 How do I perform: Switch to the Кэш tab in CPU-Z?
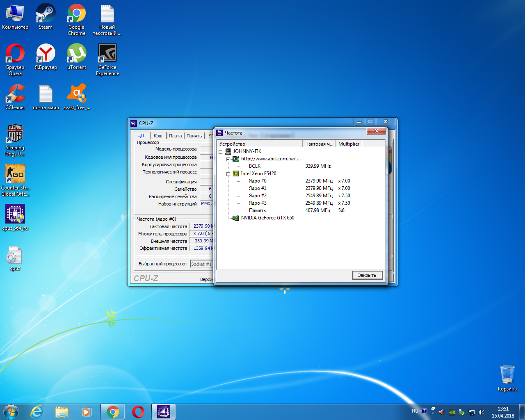click(158, 136)
